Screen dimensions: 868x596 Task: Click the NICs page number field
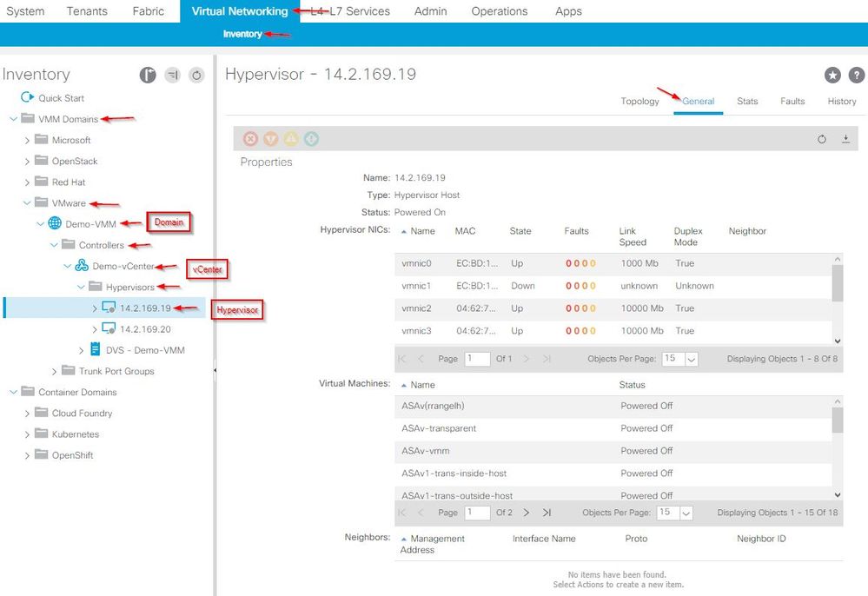477,359
